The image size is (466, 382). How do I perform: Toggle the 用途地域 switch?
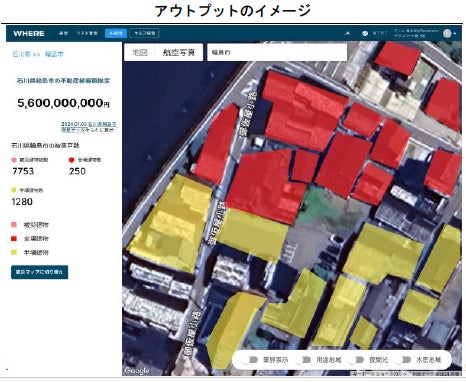[304, 360]
